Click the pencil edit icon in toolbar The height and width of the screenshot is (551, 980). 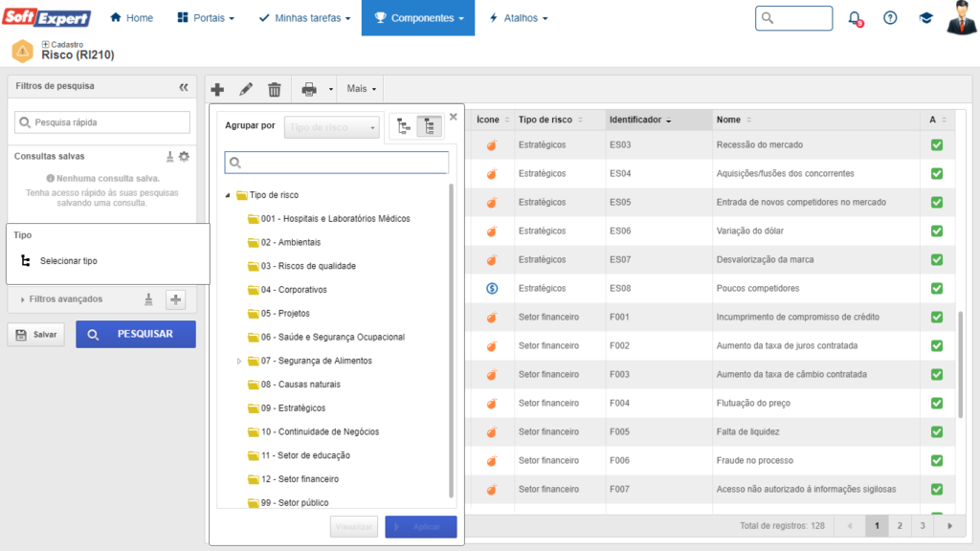[246, 89]
